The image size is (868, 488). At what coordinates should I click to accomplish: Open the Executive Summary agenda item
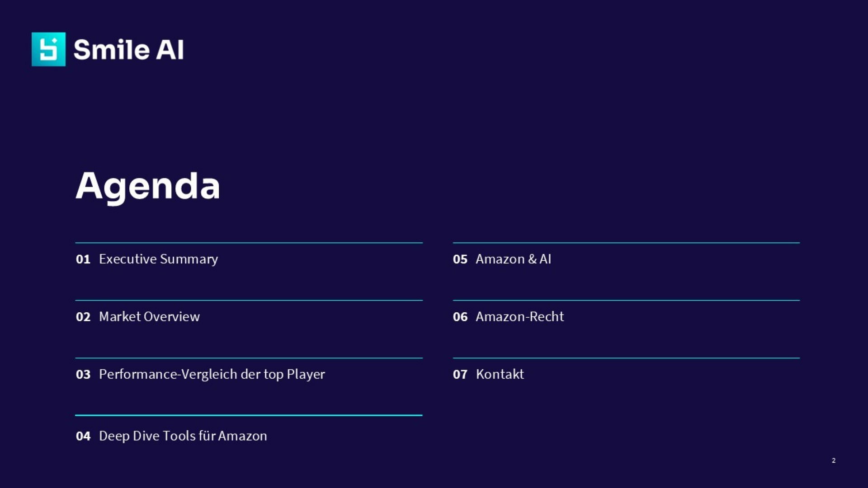[x=158, y=259]
